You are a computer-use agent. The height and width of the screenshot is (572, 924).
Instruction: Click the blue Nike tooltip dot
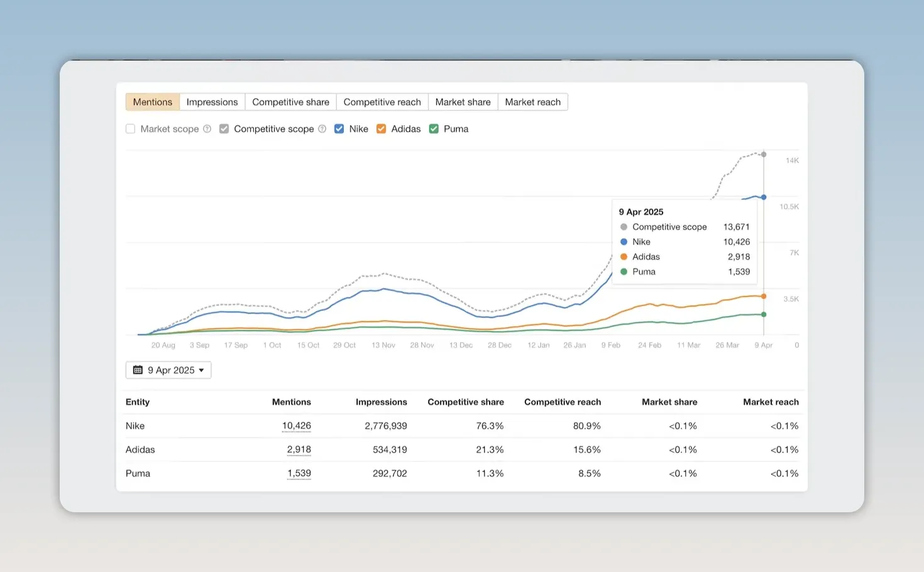[624, 242]
